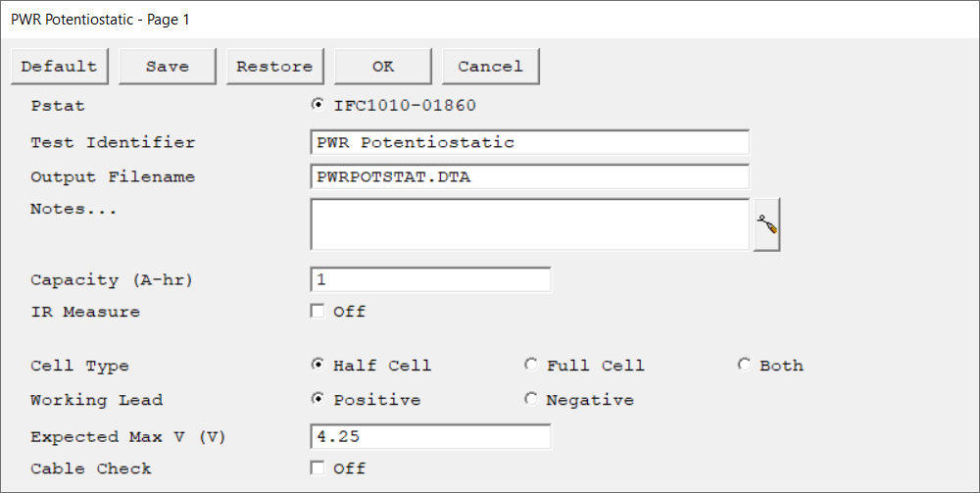Viewport: 980px width, 493px height.
Task: Focus the Notes text area
Action: click(529, 224)
